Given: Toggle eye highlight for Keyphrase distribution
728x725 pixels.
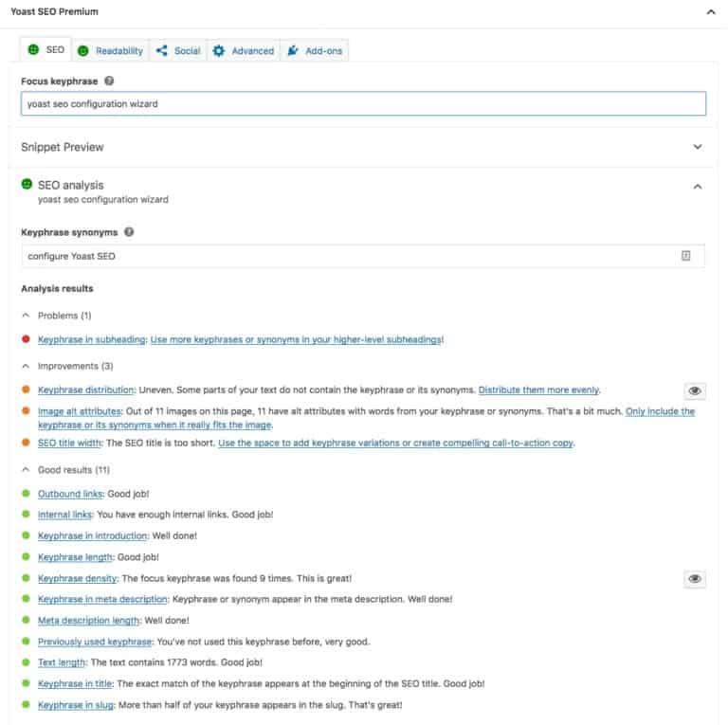Looking at the screenshot, I should [695, 390].
